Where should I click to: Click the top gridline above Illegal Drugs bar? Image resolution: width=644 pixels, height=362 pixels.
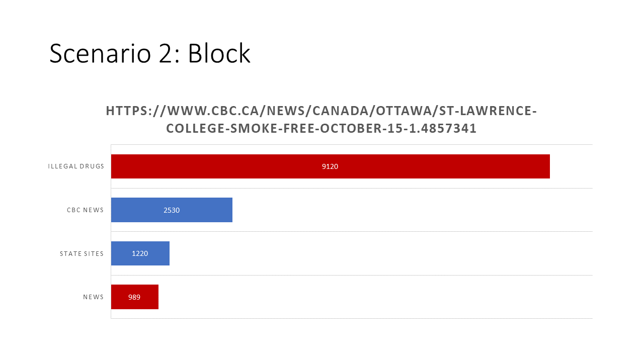click(x=352, y=144)
